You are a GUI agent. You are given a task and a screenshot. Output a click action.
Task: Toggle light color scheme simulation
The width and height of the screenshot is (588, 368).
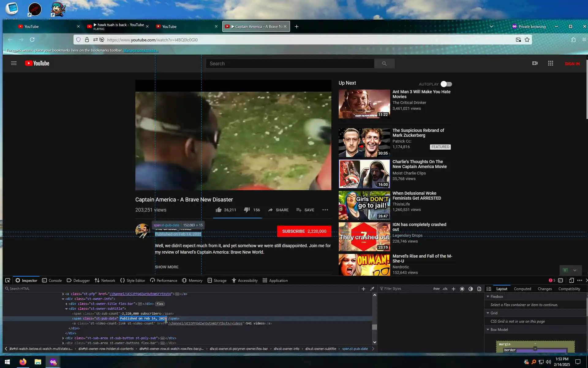pos(462,289)
